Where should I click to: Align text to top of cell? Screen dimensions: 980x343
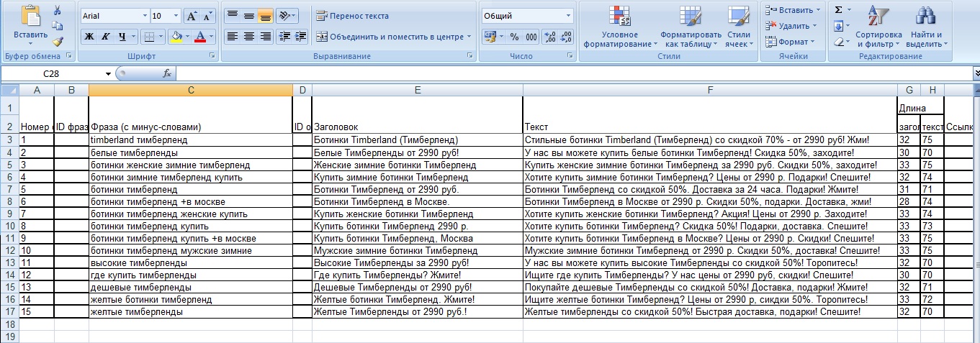[232, 16]
